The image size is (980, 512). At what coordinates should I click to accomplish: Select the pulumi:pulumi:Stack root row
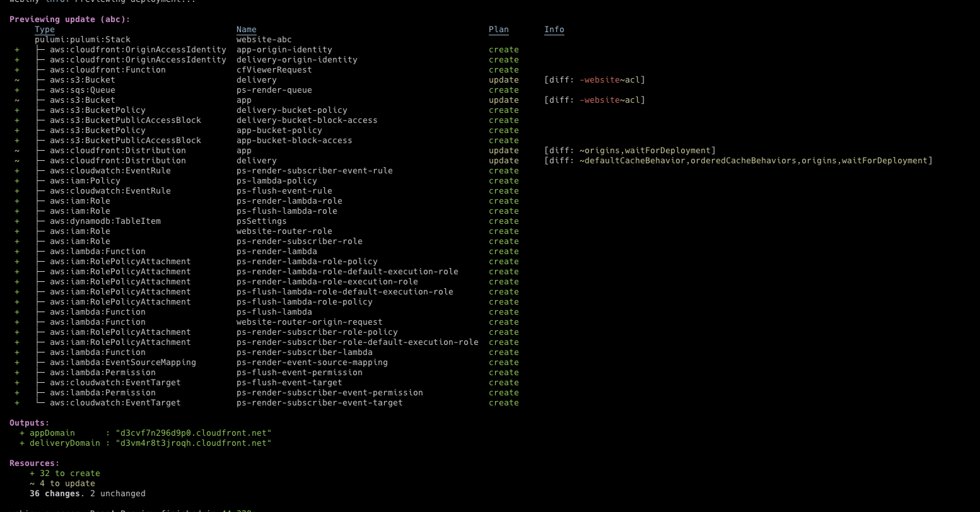[x=83, y=40]
